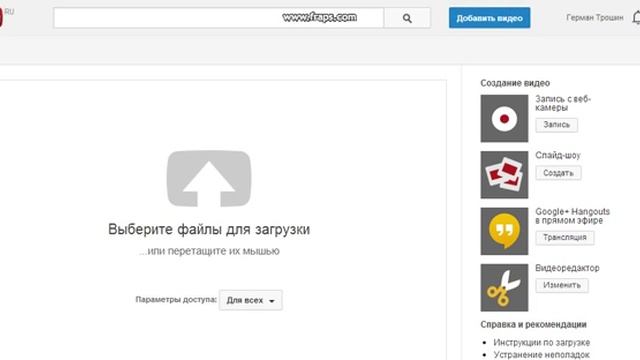Screen dimensions: 640x360
Task: Click the 'Добавить видео' button
Action: click(x=489, y=18)
